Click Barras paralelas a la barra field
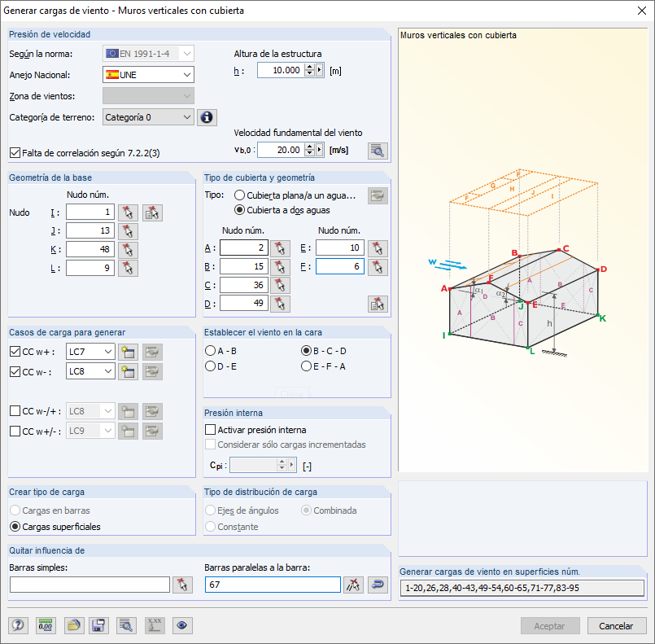 coord(273,585)
